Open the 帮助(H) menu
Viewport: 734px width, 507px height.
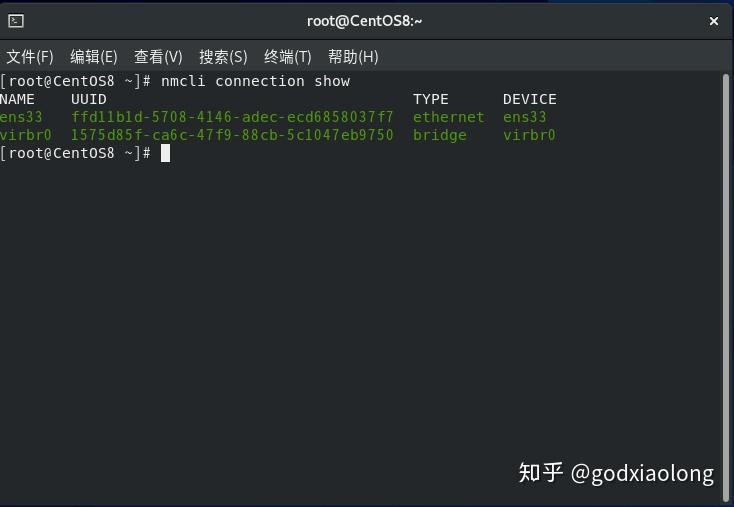(353, 57)
